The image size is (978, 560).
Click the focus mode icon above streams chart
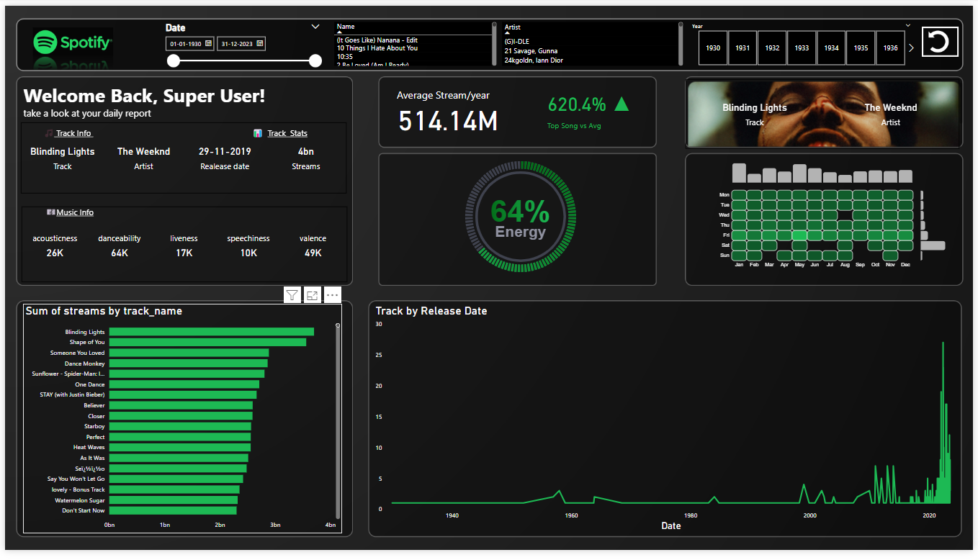point(312,295)
